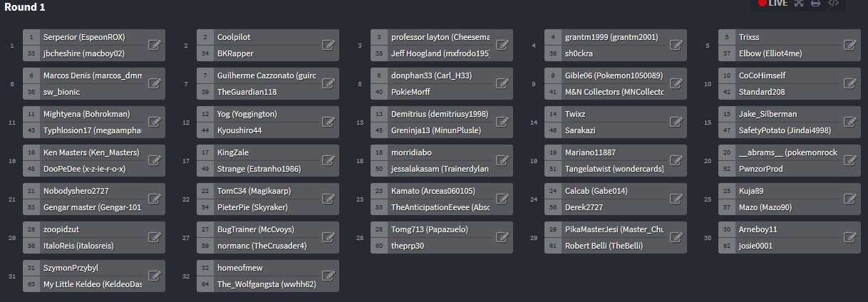Open the embed code icon
The width and height of the screenshot is (868, 302).
[833, 3]
